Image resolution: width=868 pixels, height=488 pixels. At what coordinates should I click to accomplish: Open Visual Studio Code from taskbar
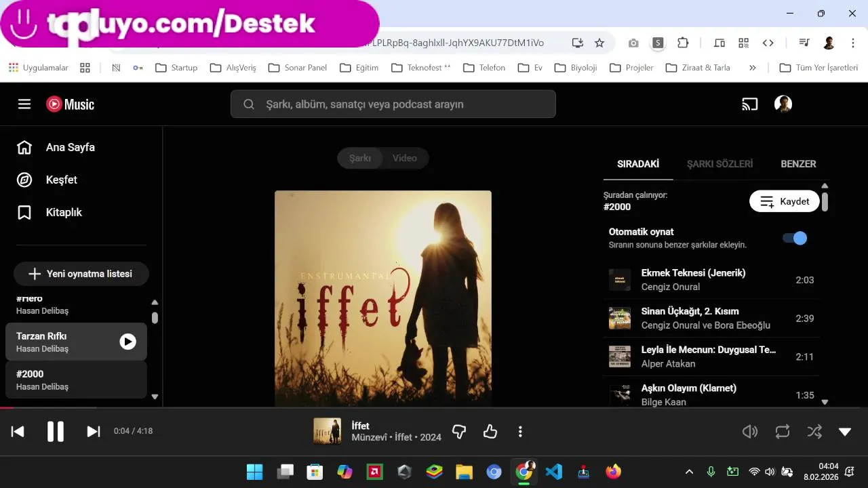[x=554, y=472]
